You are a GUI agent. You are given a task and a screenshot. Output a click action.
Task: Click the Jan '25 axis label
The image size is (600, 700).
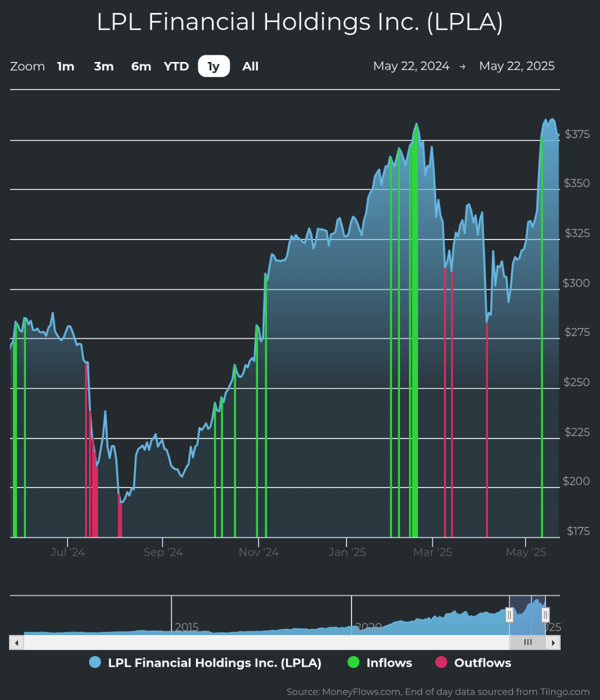(x=348, y=552)
